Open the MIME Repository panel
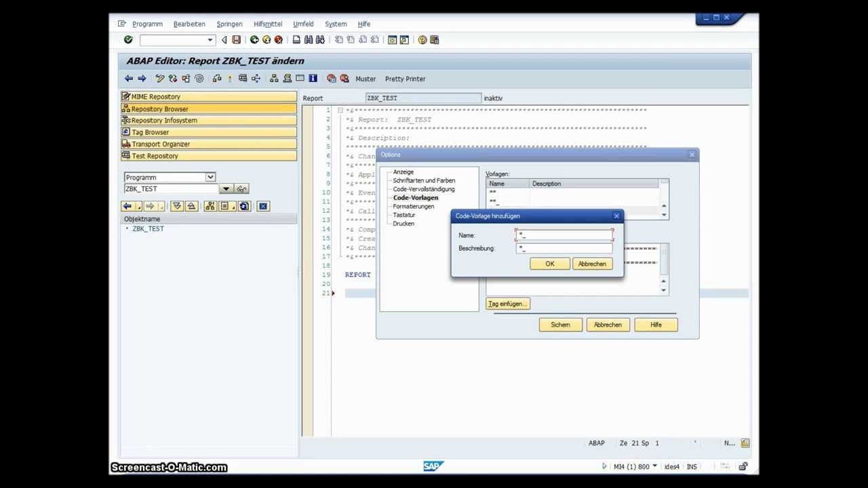 [209, 97]
